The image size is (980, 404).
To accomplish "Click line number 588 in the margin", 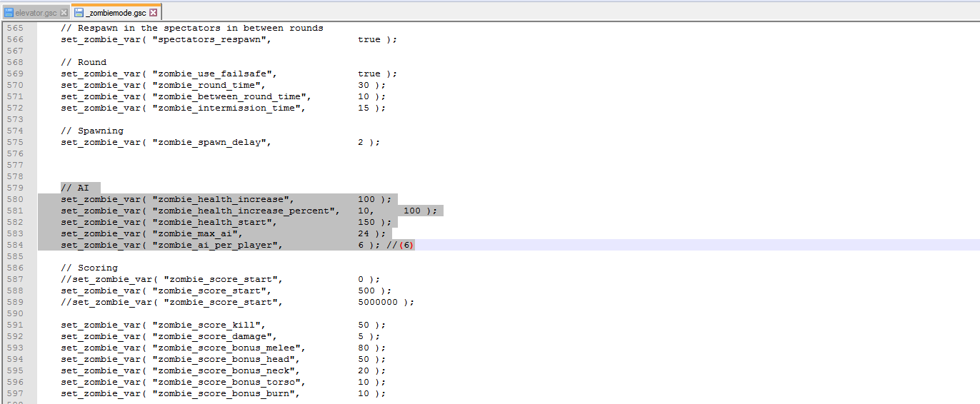I will click(x=15, y=291).
